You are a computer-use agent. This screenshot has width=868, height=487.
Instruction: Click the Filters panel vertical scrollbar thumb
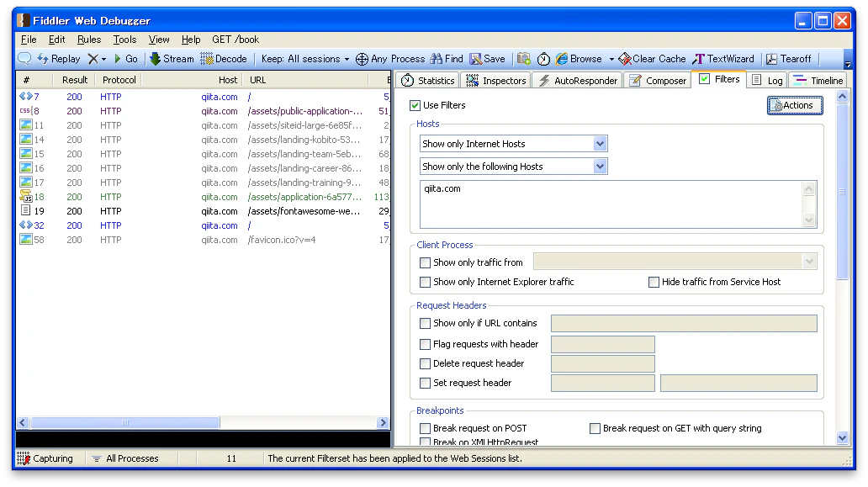coord(842,192)
